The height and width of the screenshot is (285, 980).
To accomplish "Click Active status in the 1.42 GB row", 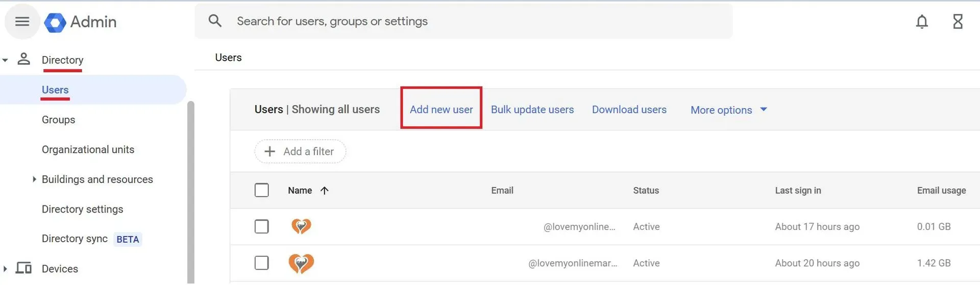I will click(x=646, y=263).
